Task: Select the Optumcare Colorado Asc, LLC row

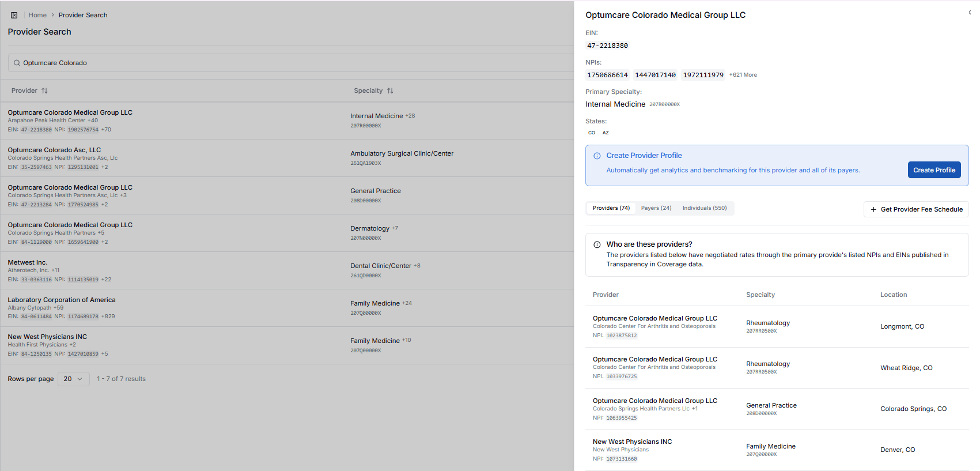Action: pyautogui.click(x=287, y=158)
